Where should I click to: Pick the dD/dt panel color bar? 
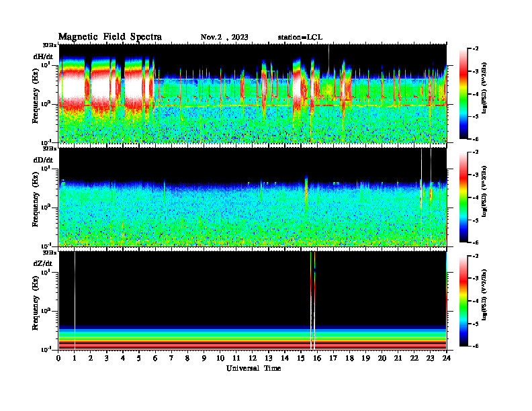tap(463, 197)
